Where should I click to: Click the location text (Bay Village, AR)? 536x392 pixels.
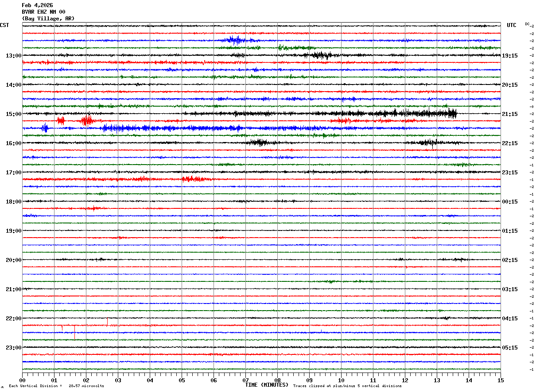48,19
